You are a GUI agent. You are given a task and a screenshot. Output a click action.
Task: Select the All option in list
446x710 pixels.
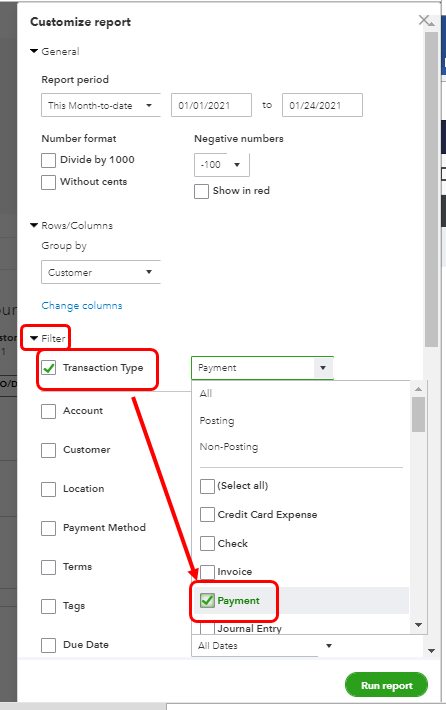(x=206, y=393)
